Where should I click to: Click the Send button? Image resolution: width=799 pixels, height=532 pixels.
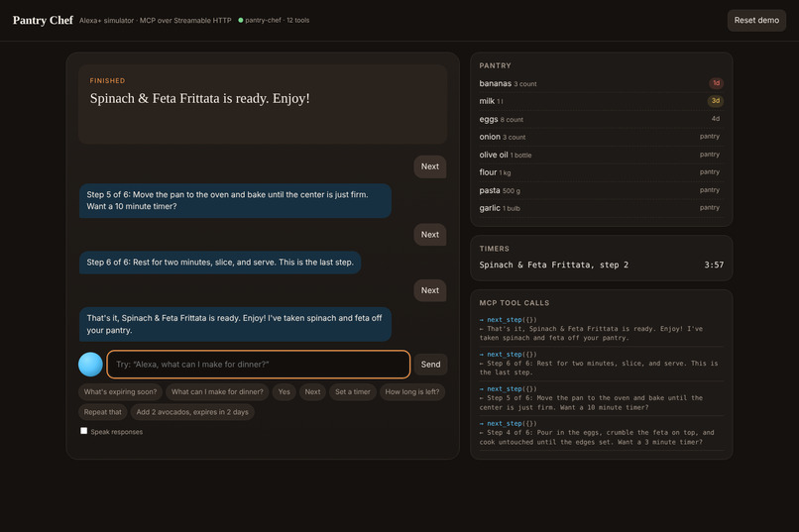tap(430, 365)
